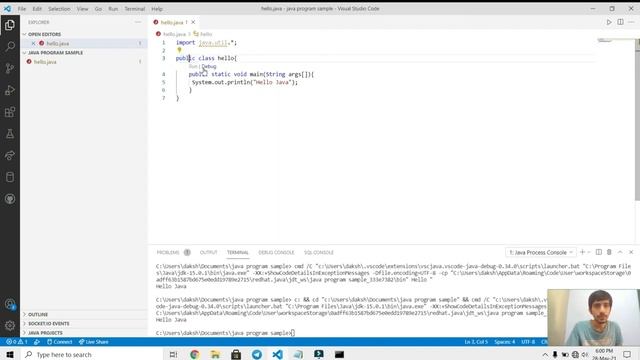The height and width of the screenshot is (360, 640).
Task: Open the View menu
Action: coord(82,9)
